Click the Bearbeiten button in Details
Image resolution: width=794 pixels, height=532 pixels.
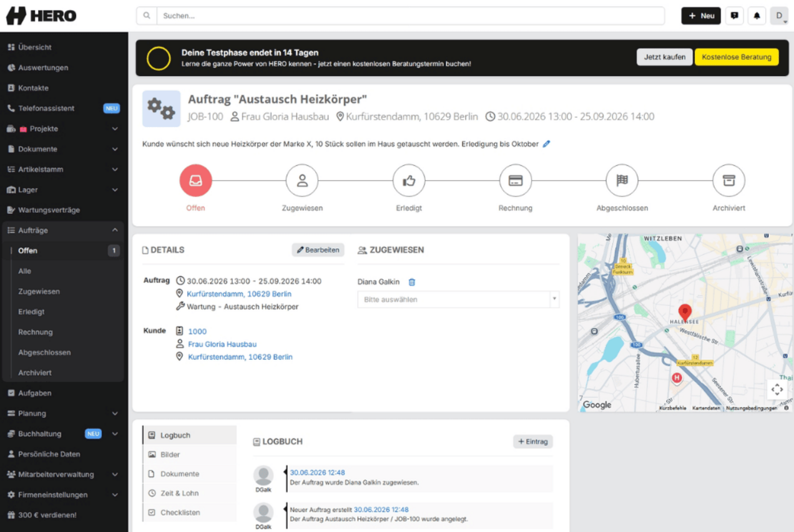pos(318,249)
